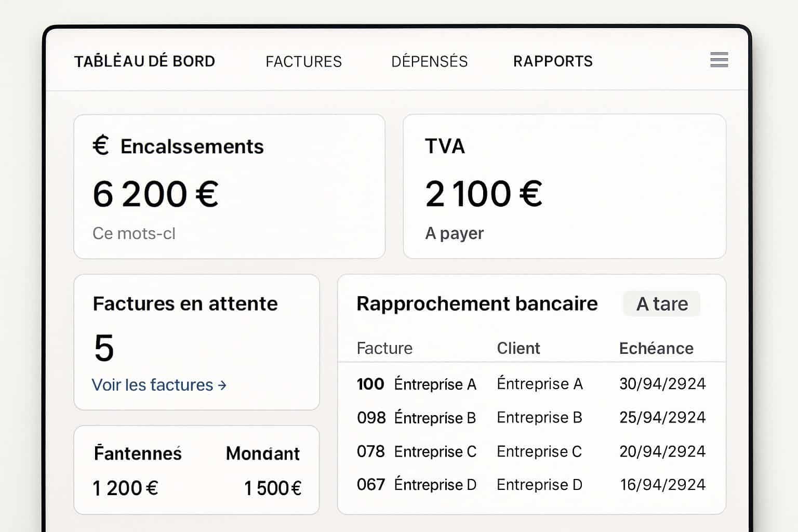The height and width of the screenshot is (532, 798).
Task: Switch to the Dépensés tab
Action: click(x=430, y=61)
